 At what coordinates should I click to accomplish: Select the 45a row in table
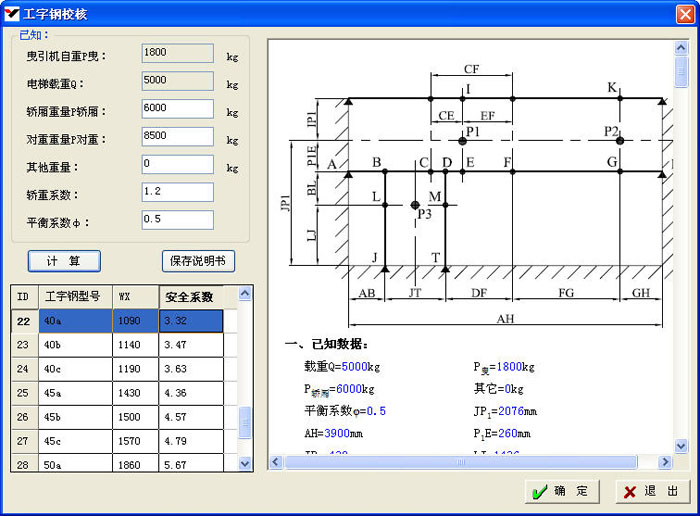click(x=74, y=393)
